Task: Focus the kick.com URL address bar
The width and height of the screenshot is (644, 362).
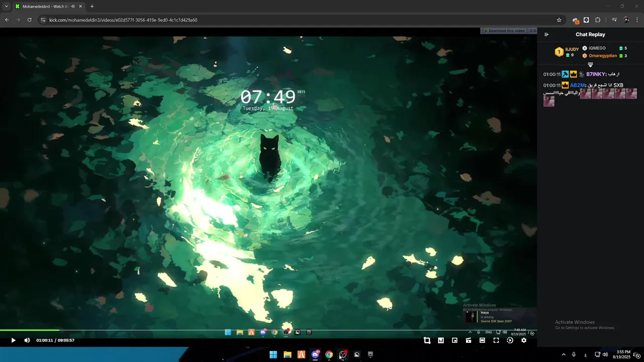Action: pos(301,20)
